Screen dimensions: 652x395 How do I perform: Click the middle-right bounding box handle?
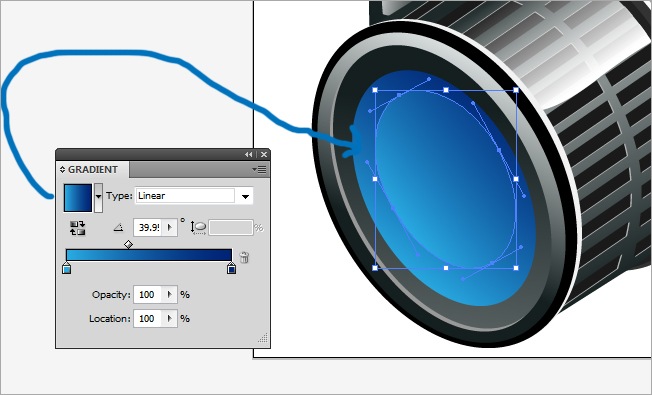click(516, 179)
